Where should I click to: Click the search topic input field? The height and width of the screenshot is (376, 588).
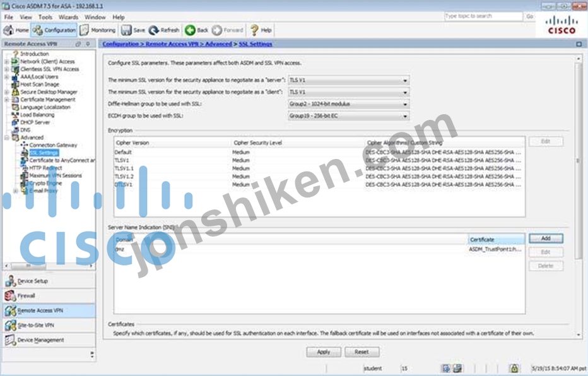pyautogui.click(x=483, y=16)
